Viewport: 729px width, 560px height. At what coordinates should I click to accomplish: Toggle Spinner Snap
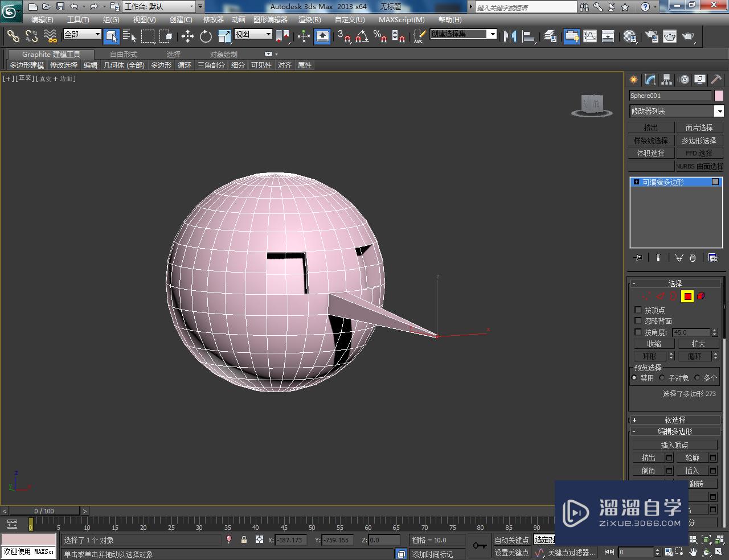[399, 36]
